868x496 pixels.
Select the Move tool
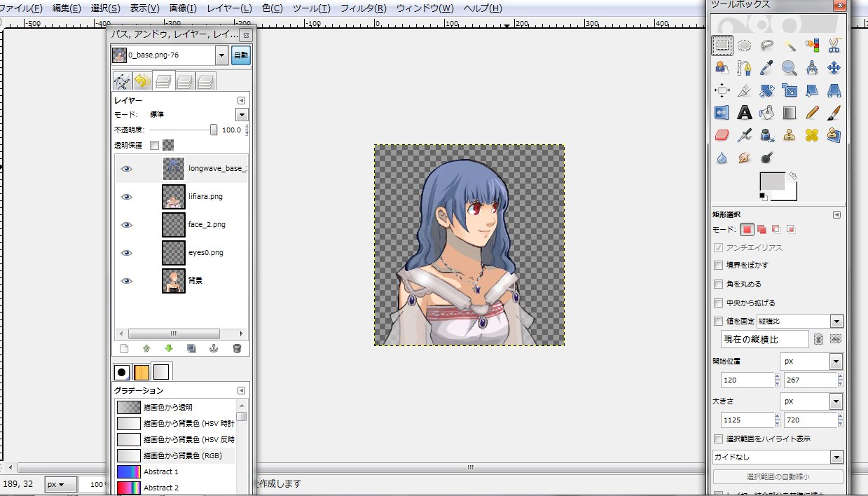point(834,68)
